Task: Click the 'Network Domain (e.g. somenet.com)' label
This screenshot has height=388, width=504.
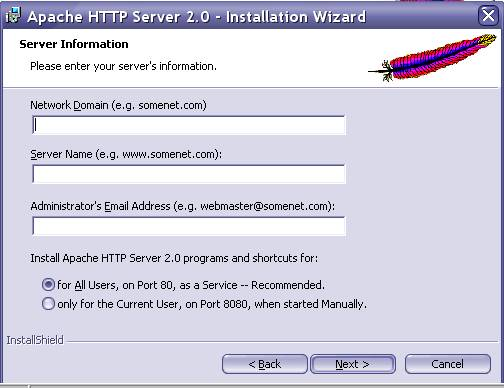Action: point(118,105)
